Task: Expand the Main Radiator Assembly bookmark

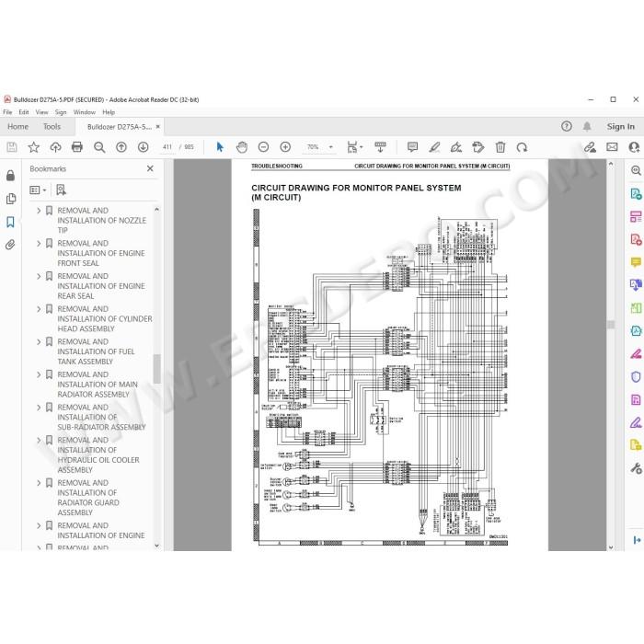Action: (x=39, y=375)
